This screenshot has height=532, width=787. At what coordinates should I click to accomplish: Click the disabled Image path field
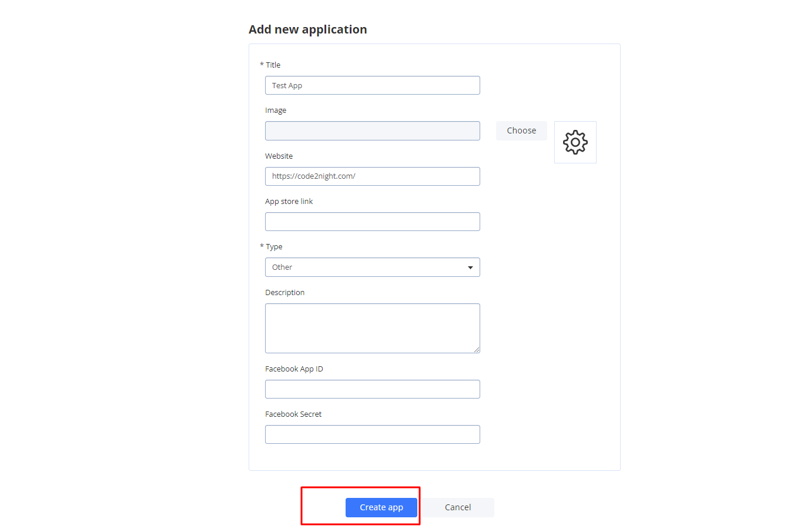pos(373,131)
